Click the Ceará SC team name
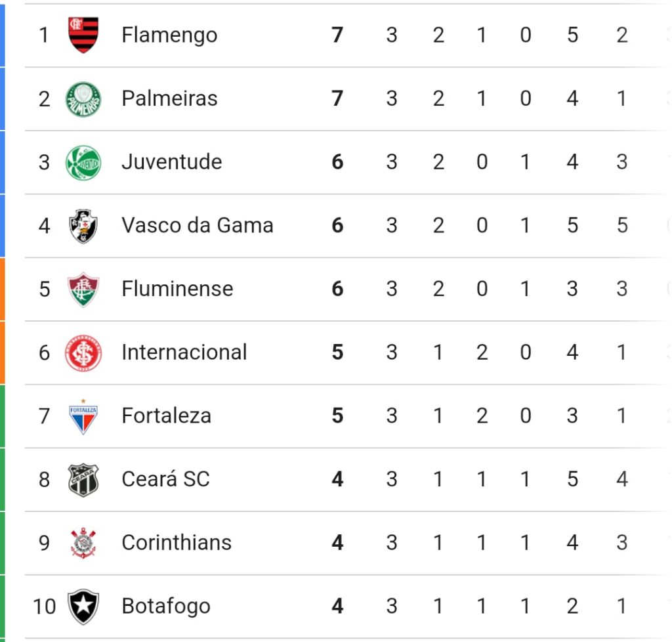Viewport: 672px width, 642px height. coord(165,479)
